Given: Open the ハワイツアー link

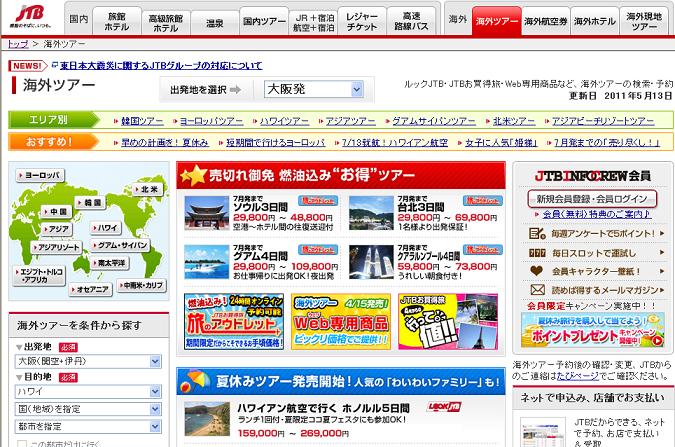Looking at the screenshot, I should pos(284,121).
